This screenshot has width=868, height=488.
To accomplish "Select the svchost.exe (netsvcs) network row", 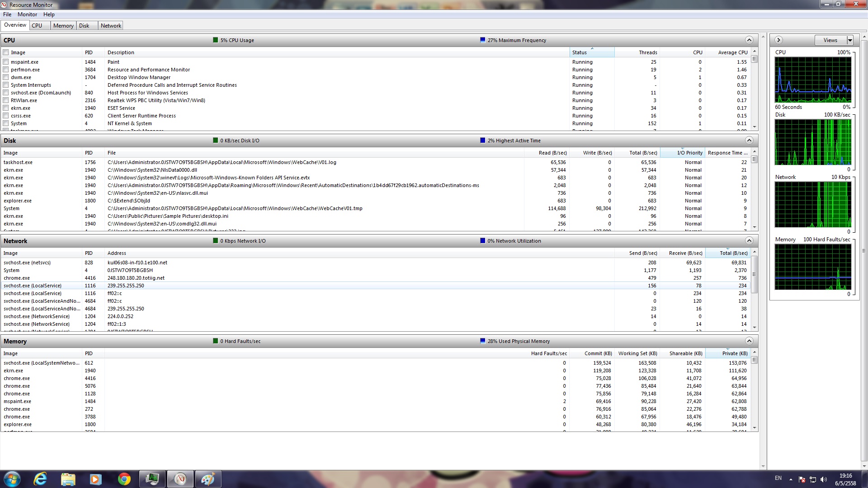I will click(375, 263).
